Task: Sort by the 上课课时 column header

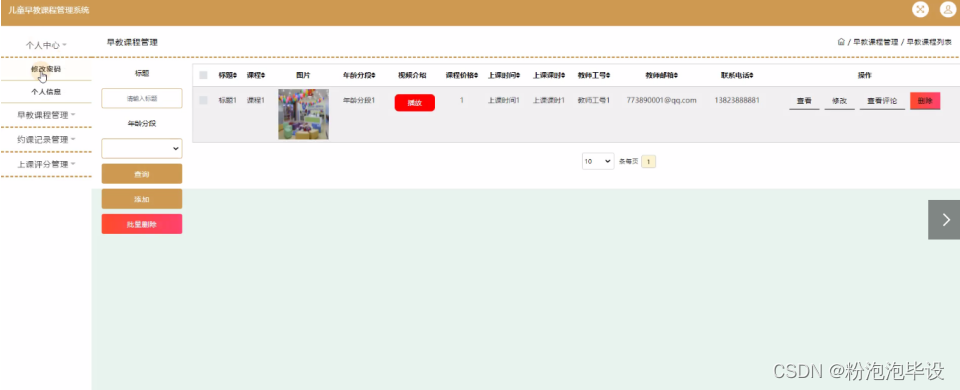Action: pyautogui.click(x=549, y=75)
